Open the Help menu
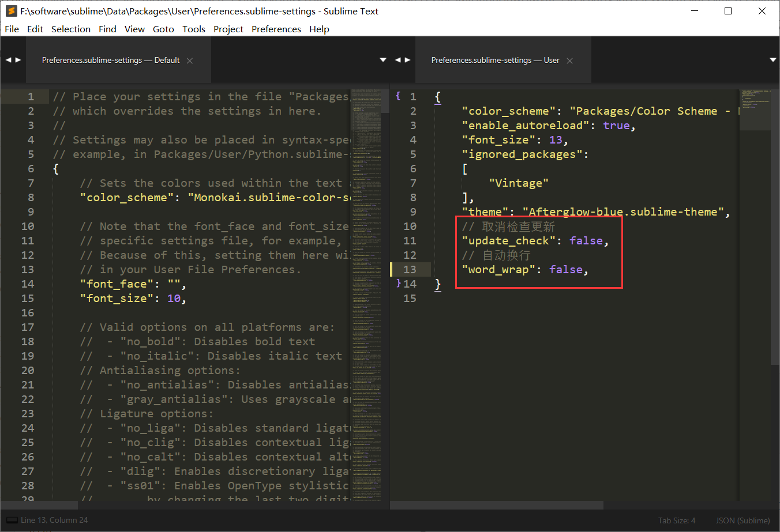This screenshot has height=532, width=780. (x=319, y=29)
